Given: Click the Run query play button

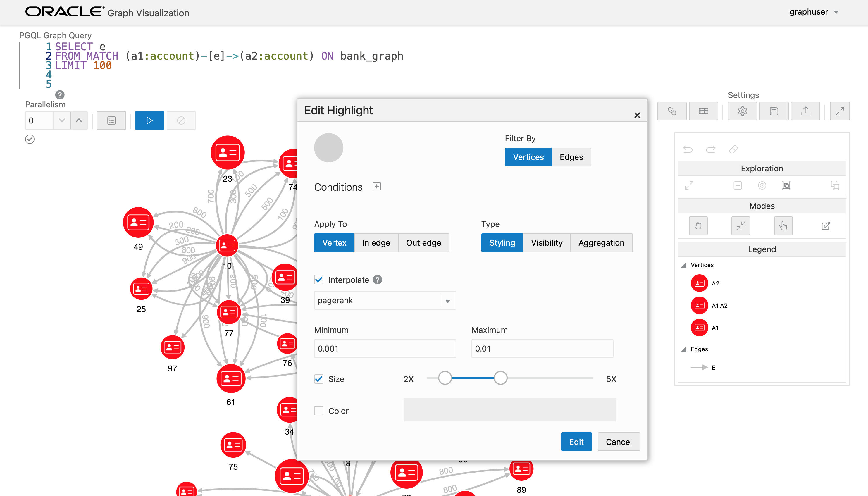Looking at the screenshot, I should pyautogui.click(x=149, y=120).
